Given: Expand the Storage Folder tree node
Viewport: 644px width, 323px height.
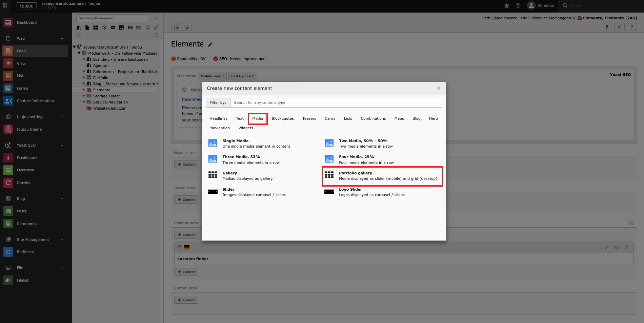Looking at the screenshot, I should pyautogui.click(x=84, y=96).
